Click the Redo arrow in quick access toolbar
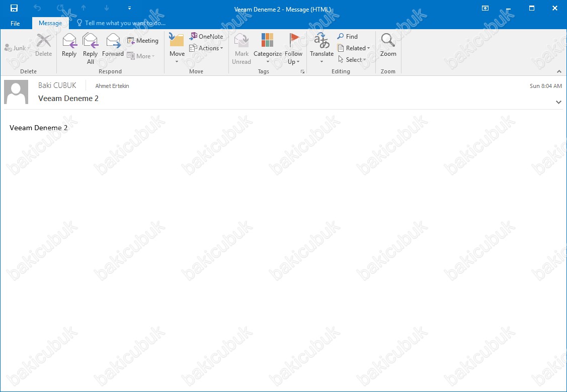This screenshot has height=392, width=567. point(60,8)
